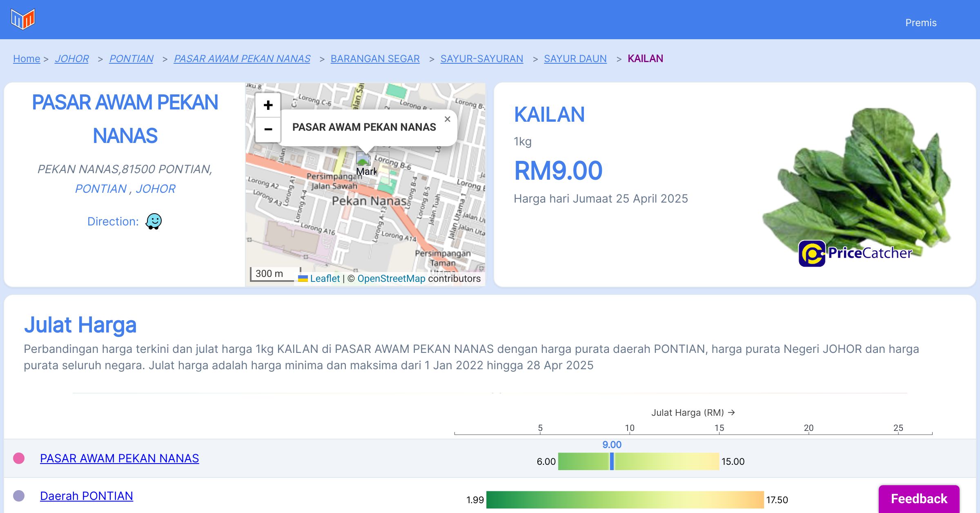Click the PriceCatcher logo
The height and width of the screenshot is (513, 980).
(855, 253)
